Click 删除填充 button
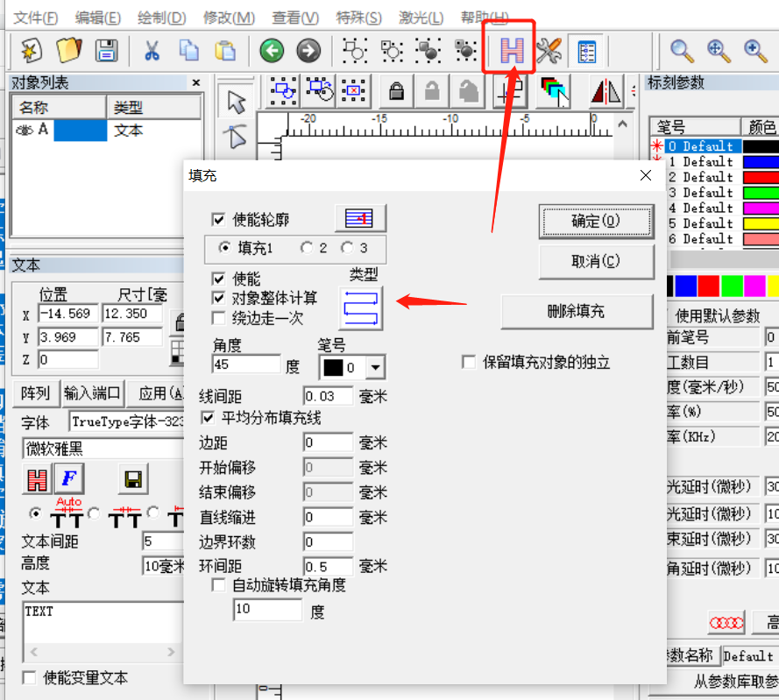779x700 pixels. (x=577, y=312)
